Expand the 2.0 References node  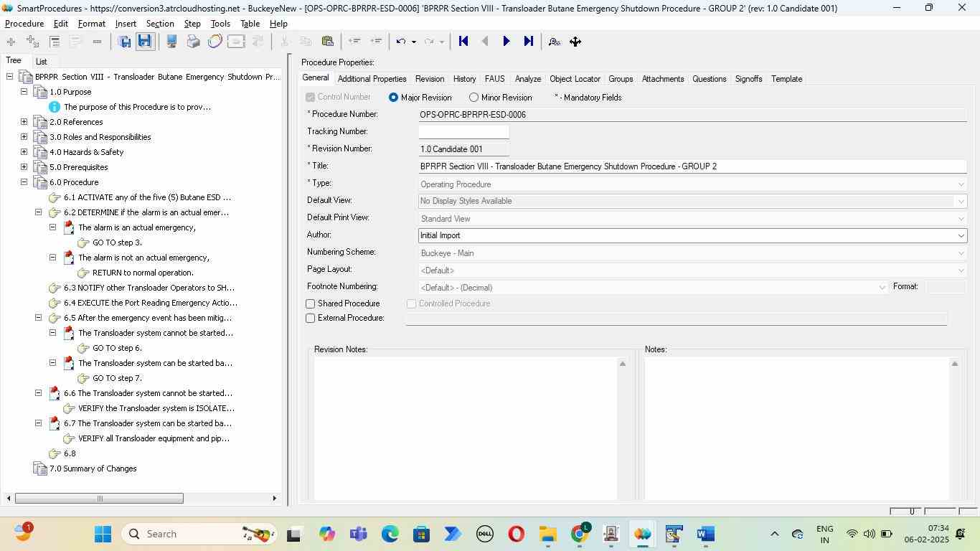click(24, 122)
